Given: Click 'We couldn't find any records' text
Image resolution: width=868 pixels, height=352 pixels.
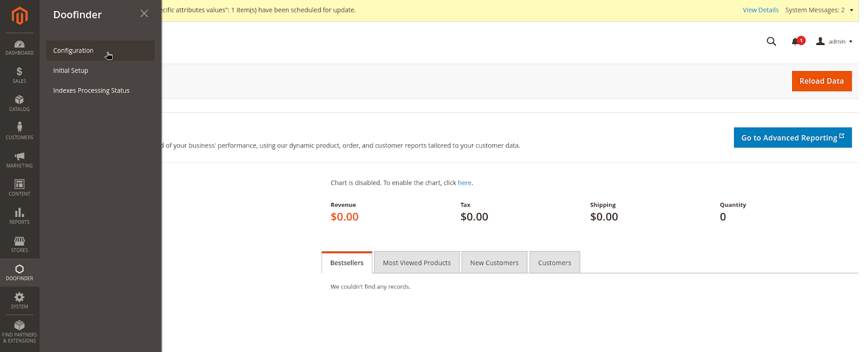Looking at the screenshot, I should click(371, 287).
